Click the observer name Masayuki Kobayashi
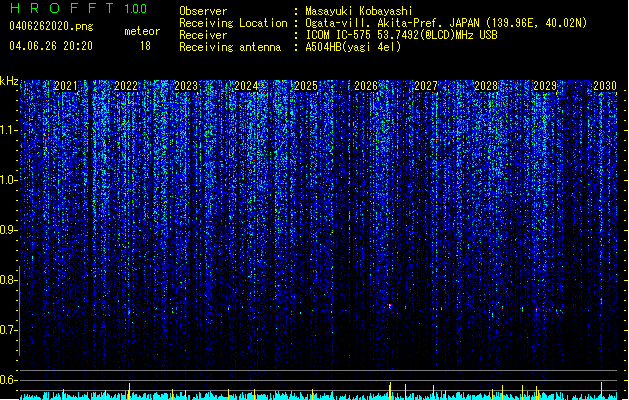The image size is (629, 400). point(359,11)
